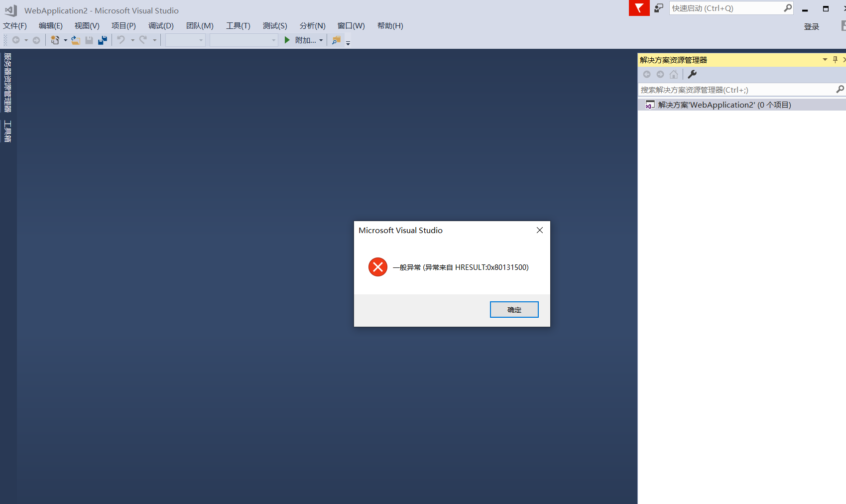Click Solution Explorer Back arrow icon

[647, 74]
